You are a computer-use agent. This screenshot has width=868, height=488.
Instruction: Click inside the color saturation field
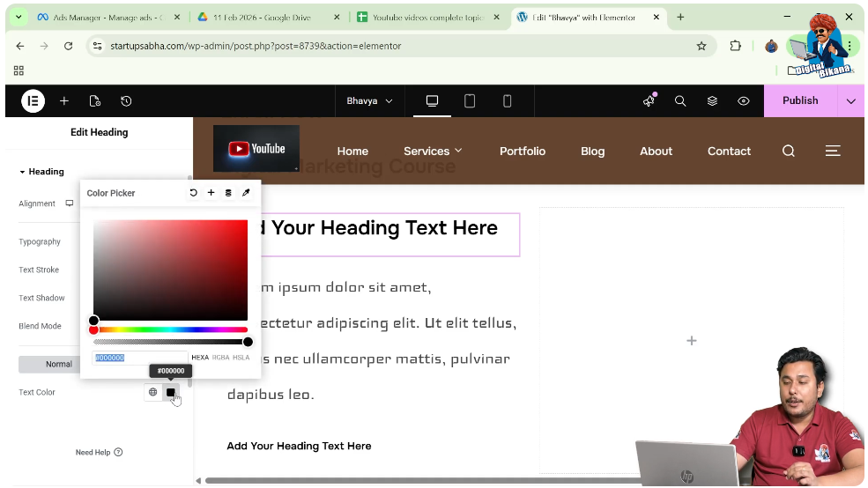point(170,270)
